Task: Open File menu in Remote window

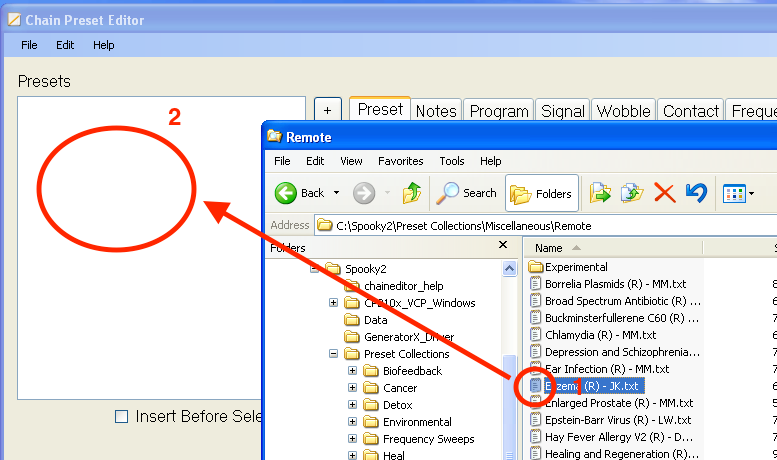Action: click(x=282, y=161)
